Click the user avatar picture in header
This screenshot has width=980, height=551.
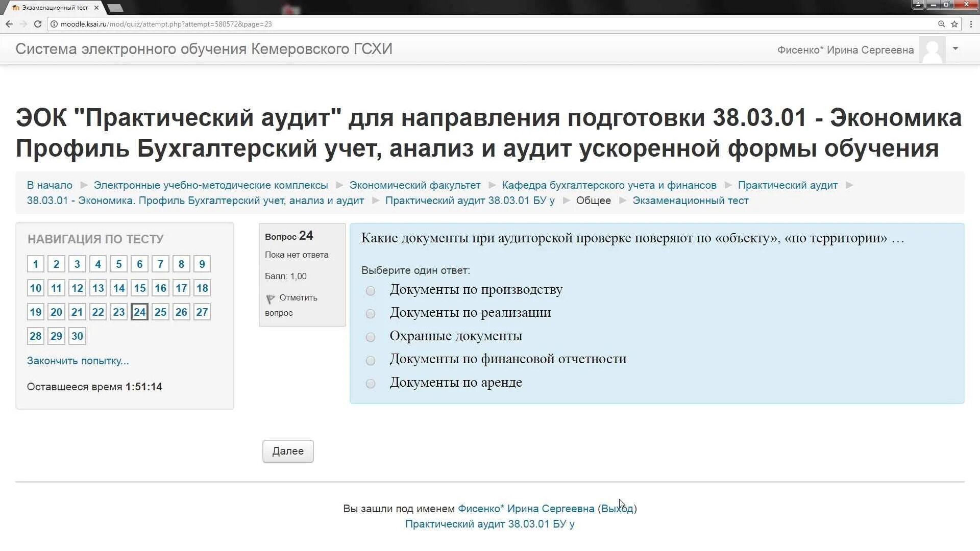932,50
